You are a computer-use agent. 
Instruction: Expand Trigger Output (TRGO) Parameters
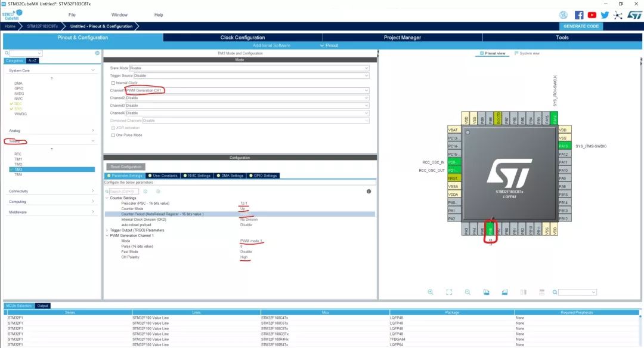point(107,230)
